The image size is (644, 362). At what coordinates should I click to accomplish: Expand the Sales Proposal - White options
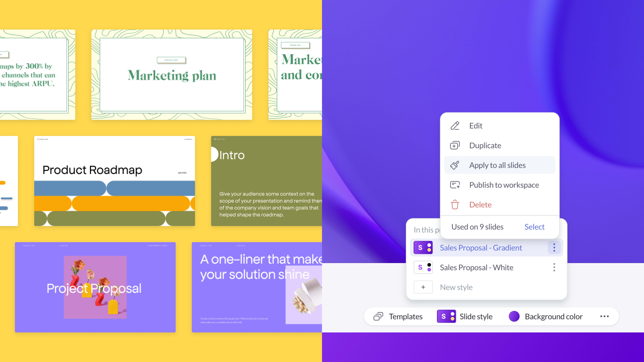[554, 267]
